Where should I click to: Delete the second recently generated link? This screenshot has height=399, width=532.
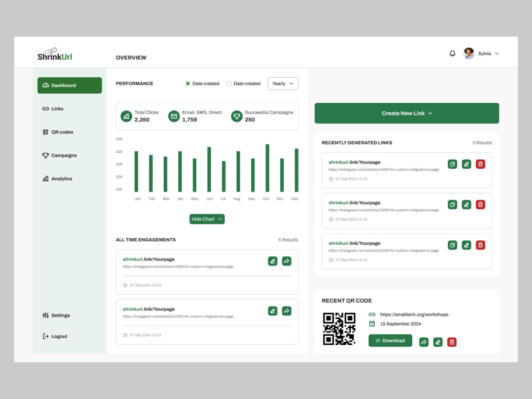coord(480,205)
